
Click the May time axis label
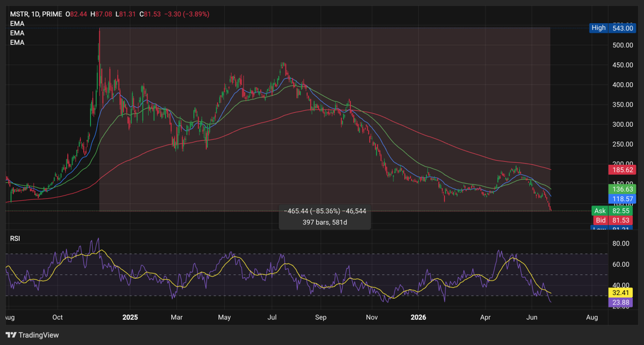[224, 318]
